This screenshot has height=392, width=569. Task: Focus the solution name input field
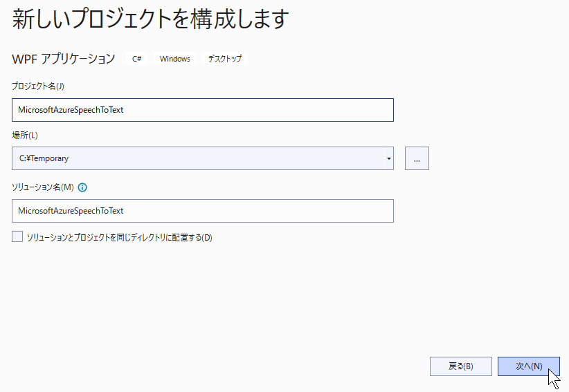click(x=203, y=211)
